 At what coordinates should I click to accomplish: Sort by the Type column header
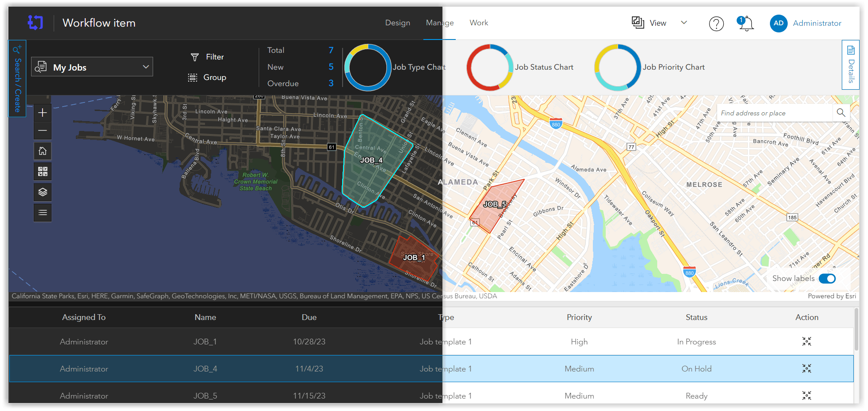coord(446,317)
